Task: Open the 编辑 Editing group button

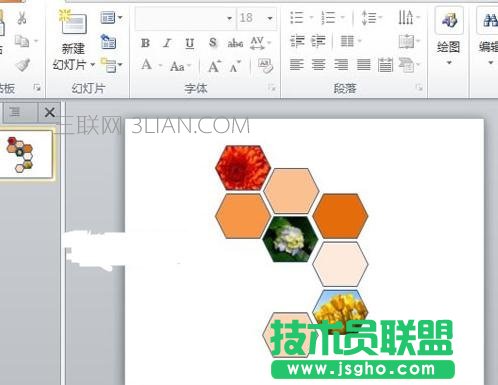Action: 488,37
